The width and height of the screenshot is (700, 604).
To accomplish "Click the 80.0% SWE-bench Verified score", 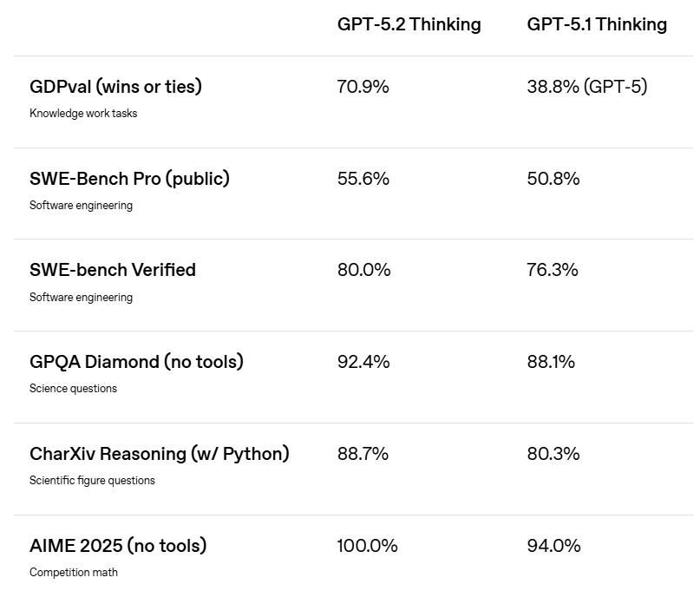I will coord(363,270).
